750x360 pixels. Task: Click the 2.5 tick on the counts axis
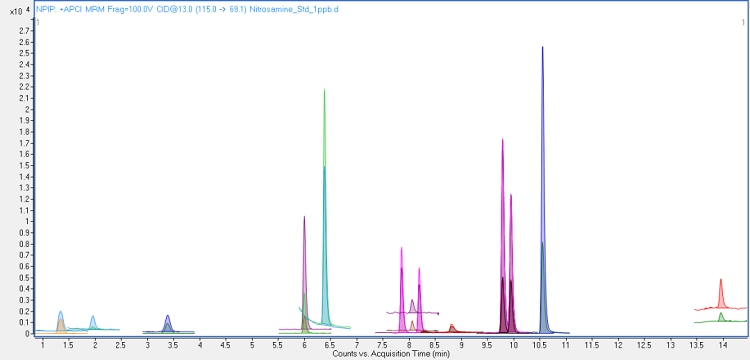(x=25, y=54)
